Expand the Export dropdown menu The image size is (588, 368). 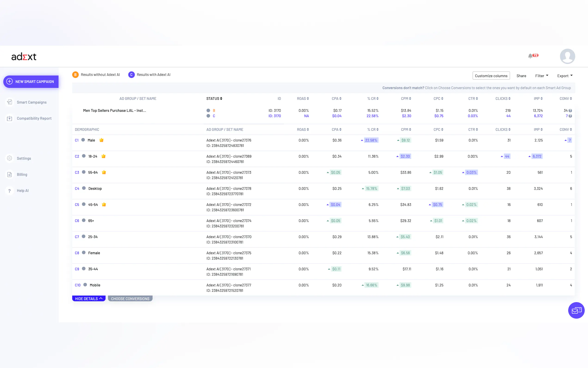pyautogui.click(x=565, y=76)
